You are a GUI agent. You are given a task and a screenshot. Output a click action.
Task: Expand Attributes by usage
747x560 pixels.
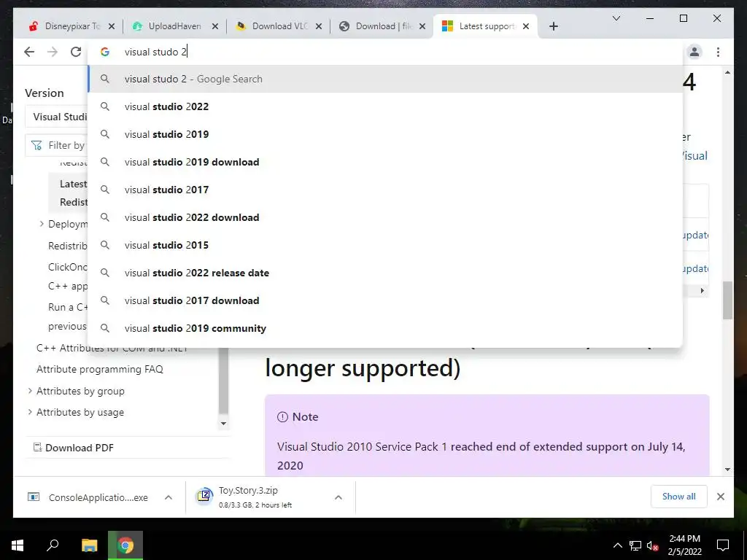[30, 412]
